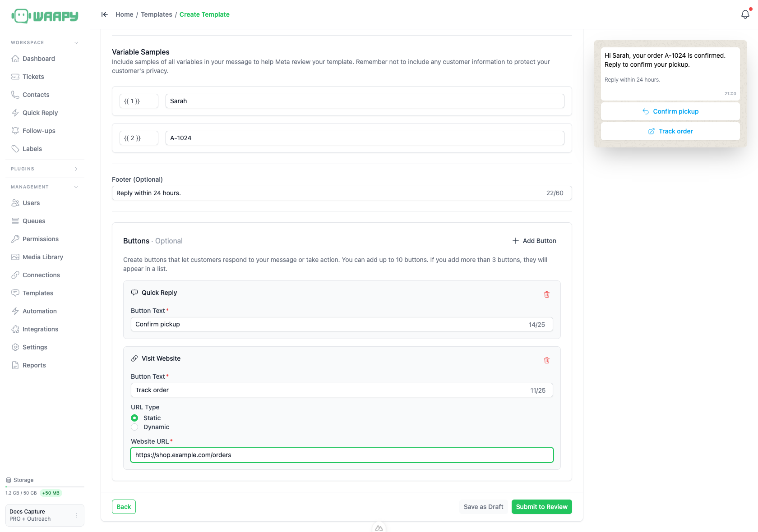Screen dimensions: 758x532
Task: Collapse the Management section chevron
Action: [76, 187]
